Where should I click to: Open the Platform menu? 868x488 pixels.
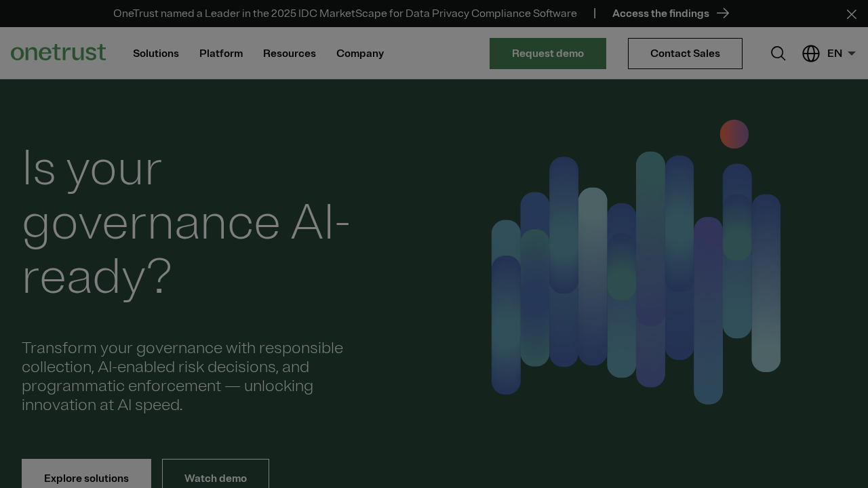click(220, 53)
